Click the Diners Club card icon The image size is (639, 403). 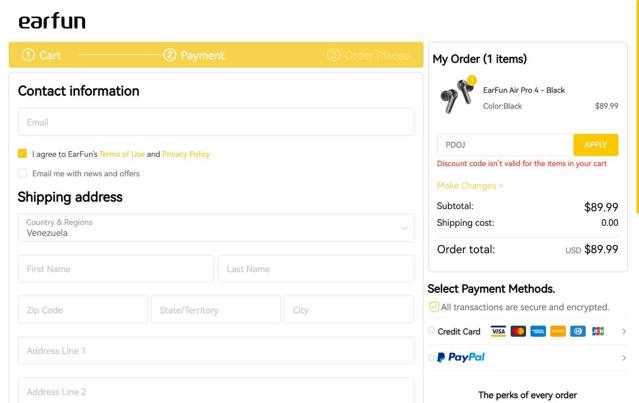click(x=578, y=331)
